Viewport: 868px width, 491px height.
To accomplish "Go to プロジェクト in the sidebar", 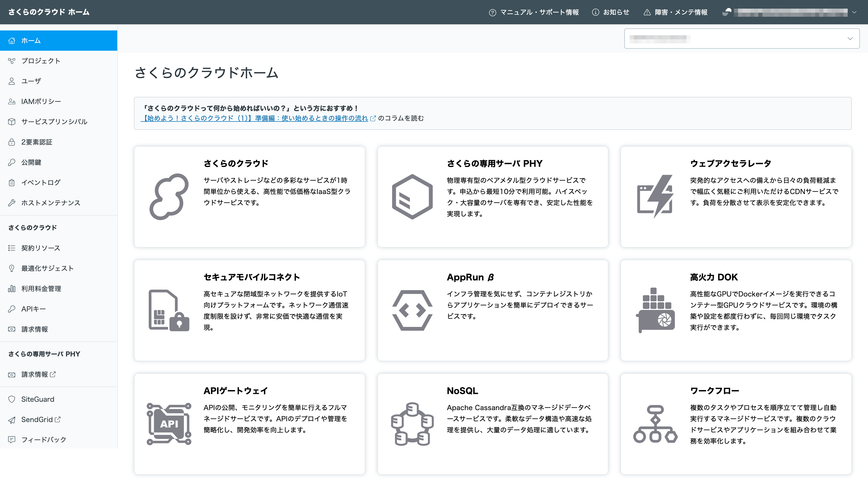I will (59, 61).
